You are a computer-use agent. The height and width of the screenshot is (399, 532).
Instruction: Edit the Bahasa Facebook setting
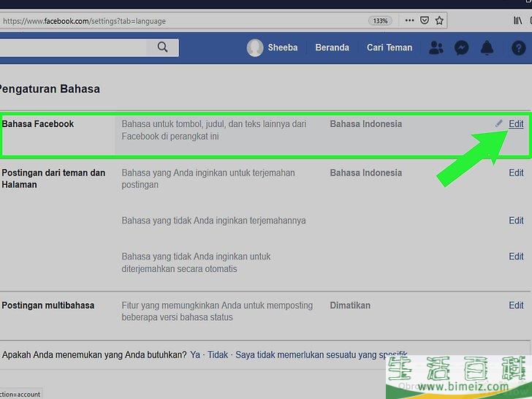tap(516, 123)
